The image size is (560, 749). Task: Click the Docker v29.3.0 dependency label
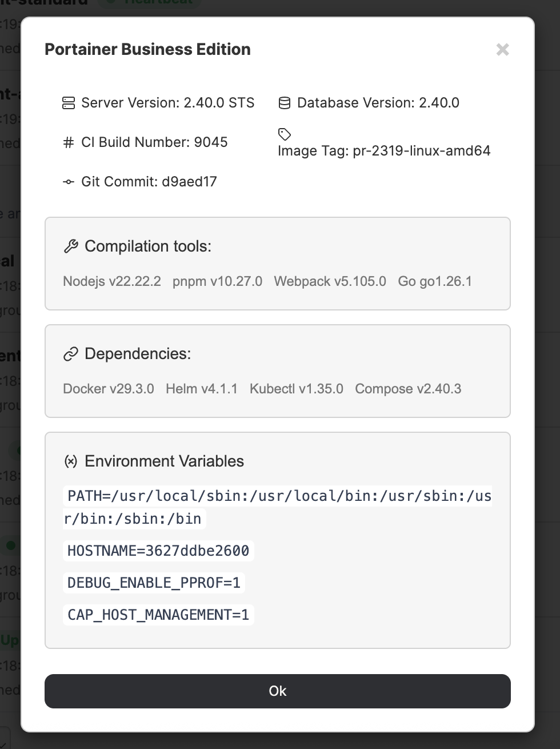[x=109, y=389]
